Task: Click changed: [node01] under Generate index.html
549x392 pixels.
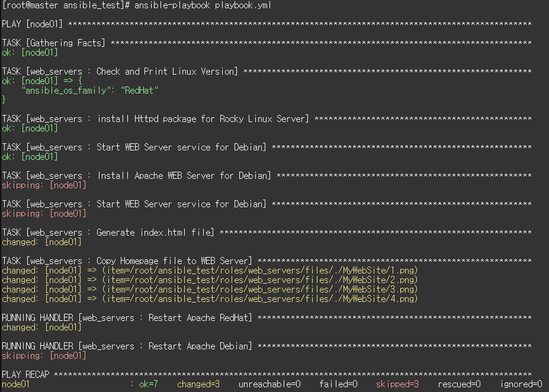Action: [x=41, y=242]
